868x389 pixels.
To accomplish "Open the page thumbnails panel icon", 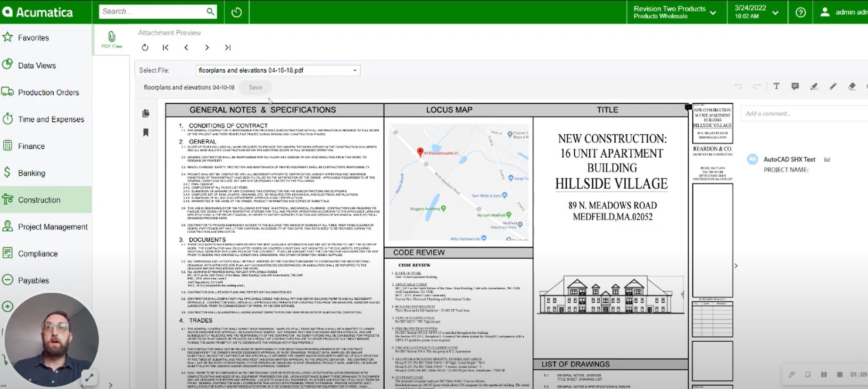I will coord(146,113).
